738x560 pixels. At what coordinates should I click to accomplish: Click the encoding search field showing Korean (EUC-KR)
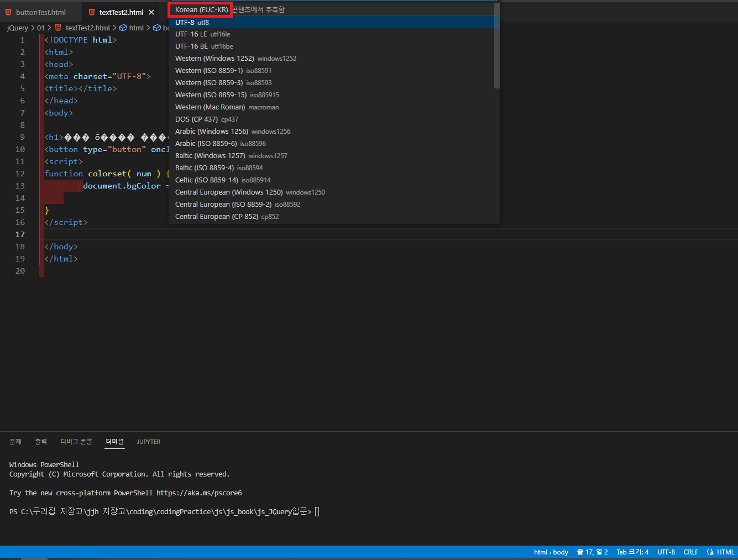pos(200,9)
